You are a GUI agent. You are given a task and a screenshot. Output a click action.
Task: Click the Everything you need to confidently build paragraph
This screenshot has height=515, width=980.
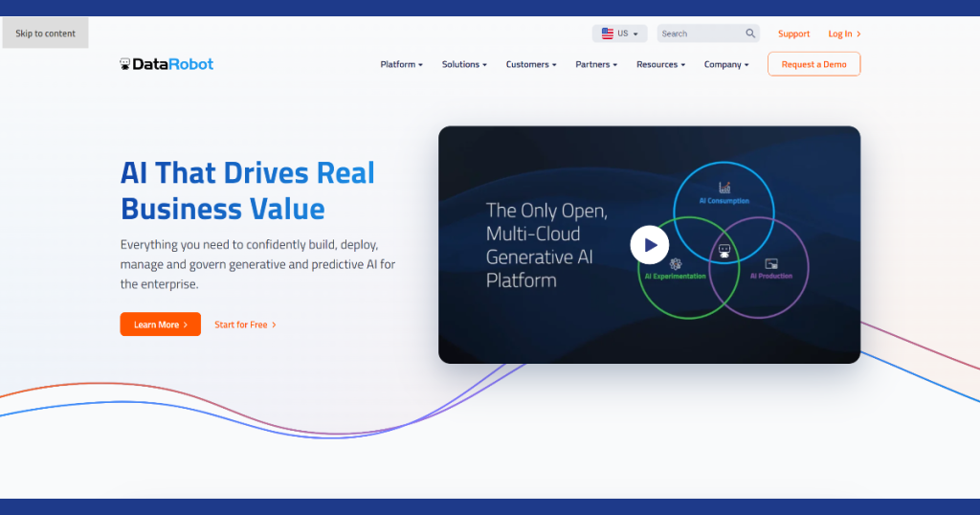click(x=257, y=264)
